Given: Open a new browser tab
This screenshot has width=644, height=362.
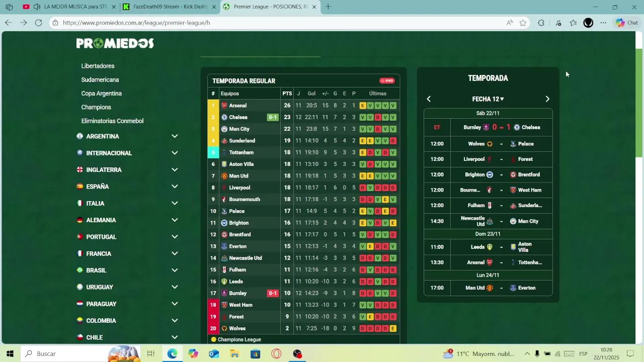Looking at the screenshot, I should (328, 7).
